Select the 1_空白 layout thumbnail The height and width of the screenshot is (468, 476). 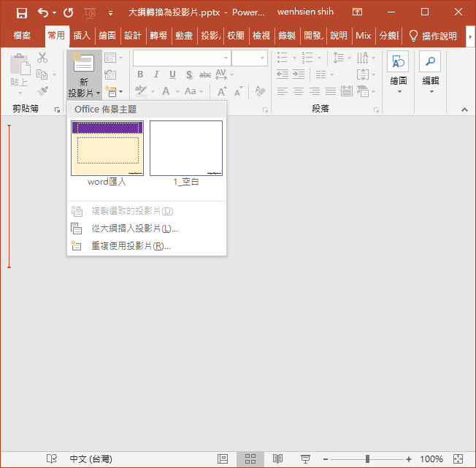(x=186, y=148)
